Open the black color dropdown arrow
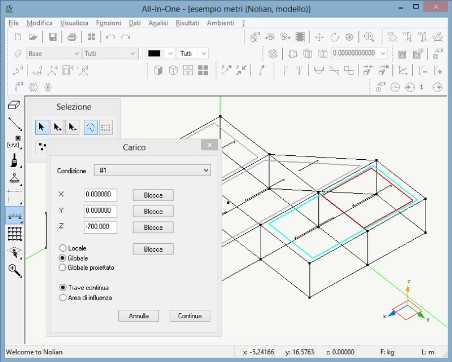Screen dimensions: 452x362 pos(170,53)
